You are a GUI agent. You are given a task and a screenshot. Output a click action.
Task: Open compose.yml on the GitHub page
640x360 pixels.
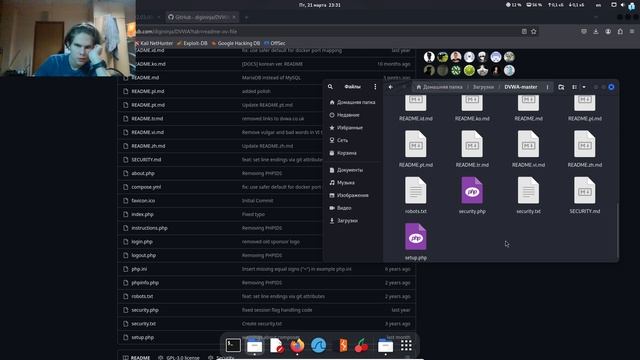[x=146, y=187]
